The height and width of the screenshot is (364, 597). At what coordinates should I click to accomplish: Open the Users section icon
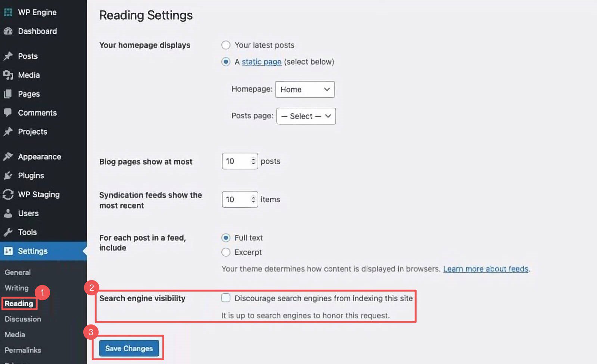click(x=8, y=213)
